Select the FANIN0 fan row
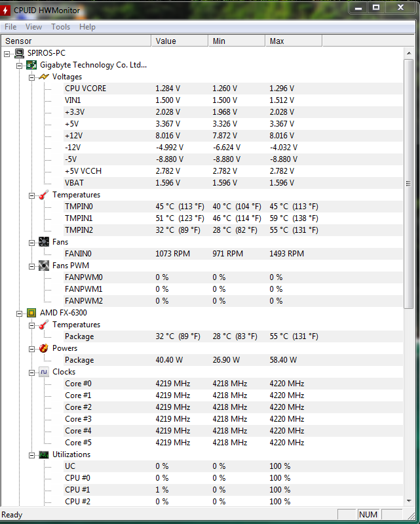The width and height of the screenshot is (420, 524). 233,254
